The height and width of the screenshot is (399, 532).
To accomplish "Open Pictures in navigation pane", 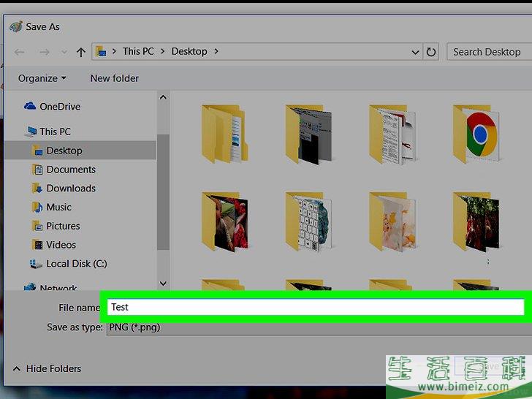I will (x=63, y=226).
